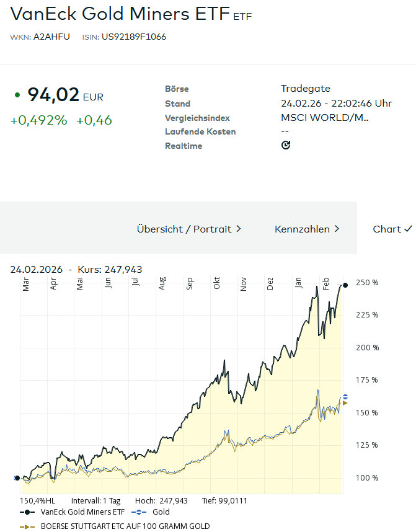The width and height of the screenshot is (416, 532).
Task: Click the Aug month label on chart axis
Action: click(x=162, y=283)
